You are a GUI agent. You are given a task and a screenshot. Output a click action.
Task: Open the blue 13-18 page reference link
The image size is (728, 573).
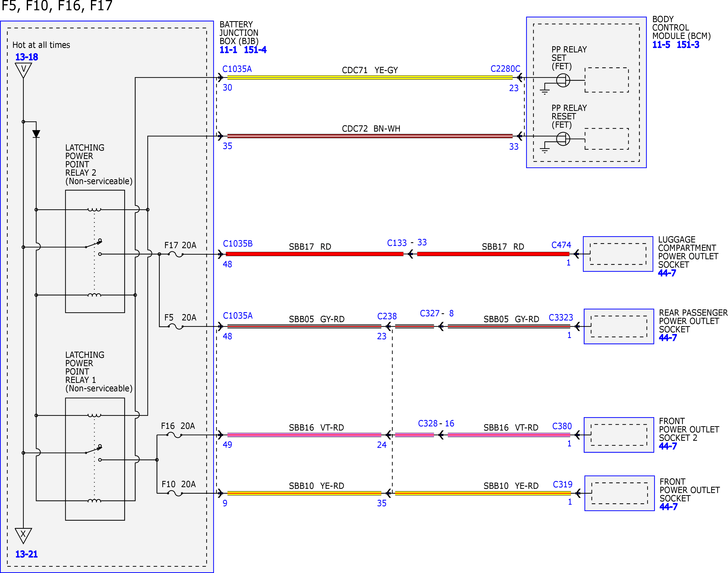tap(27, 57)
